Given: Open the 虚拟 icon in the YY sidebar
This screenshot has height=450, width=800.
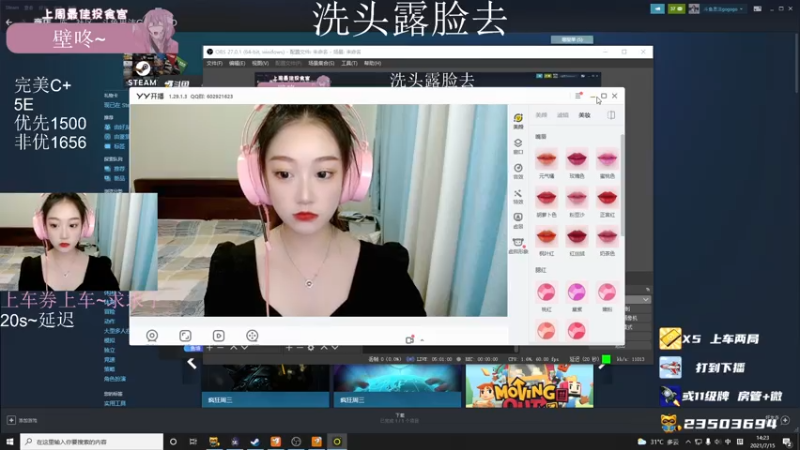Looking at the screenshot, I should [x=518, y=221].
